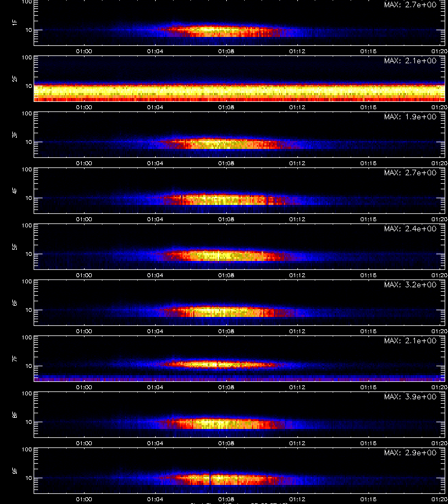Image resolution: width=448 pixels, height=504 pixels.
Task: Click the 7F panel axis label
Action: pos(15,359)
